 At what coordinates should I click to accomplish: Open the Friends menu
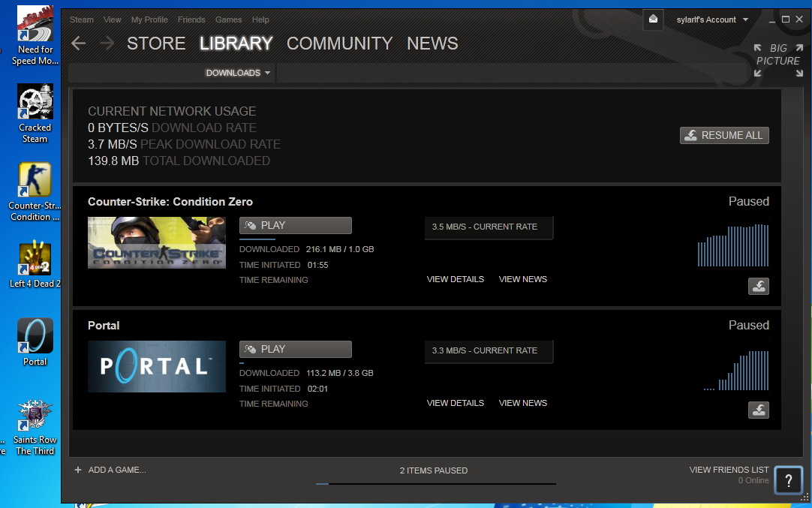click(191, 20)
